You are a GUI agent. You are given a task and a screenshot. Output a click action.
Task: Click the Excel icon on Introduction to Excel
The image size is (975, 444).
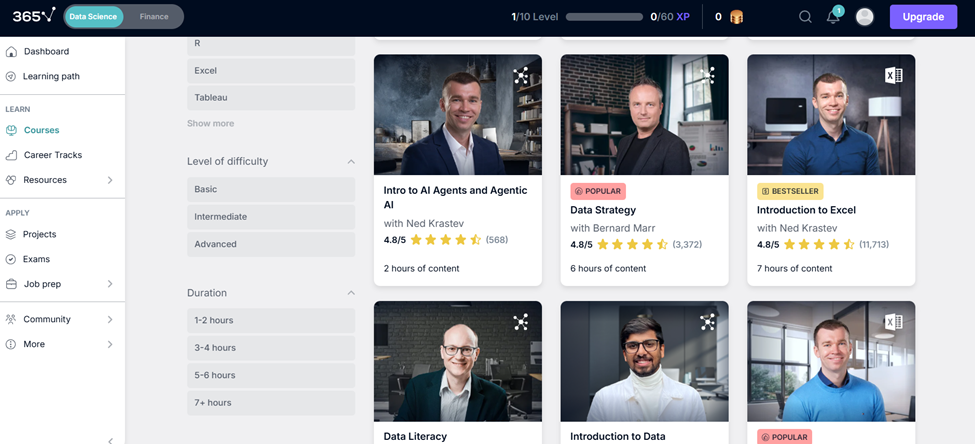click(894, 75)
